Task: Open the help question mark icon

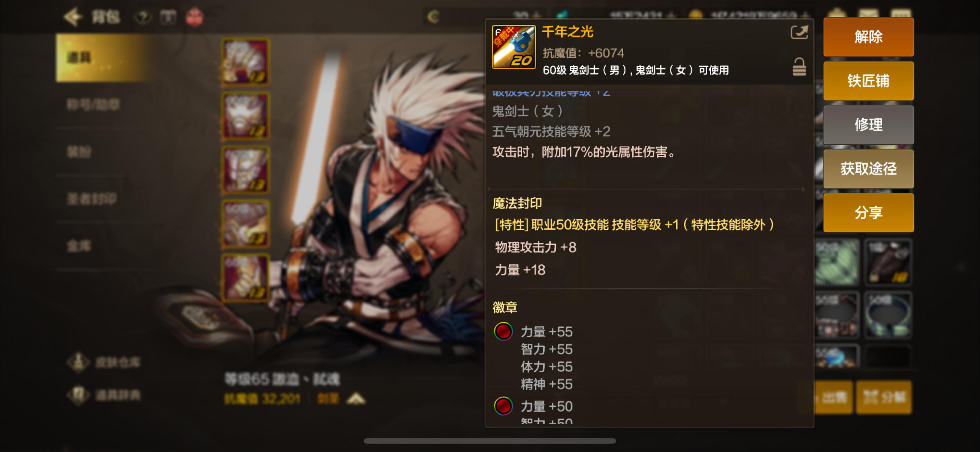Action: click(x=143, y=18)
